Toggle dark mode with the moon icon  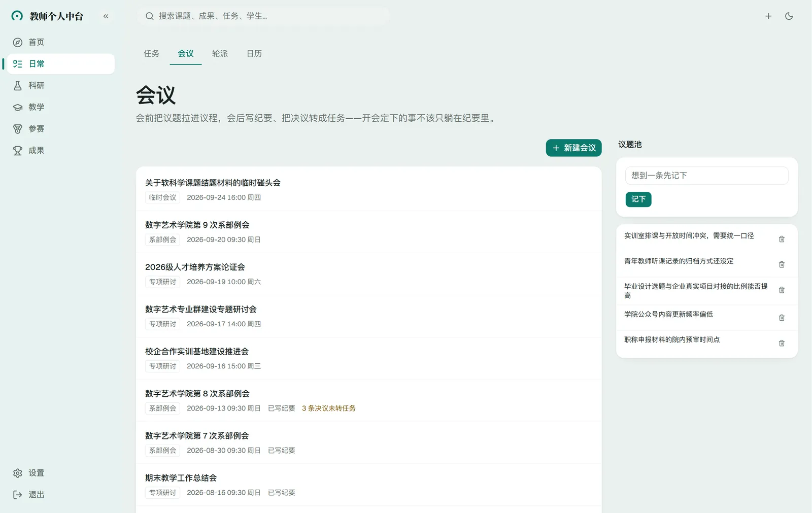[x=789, y=16]
